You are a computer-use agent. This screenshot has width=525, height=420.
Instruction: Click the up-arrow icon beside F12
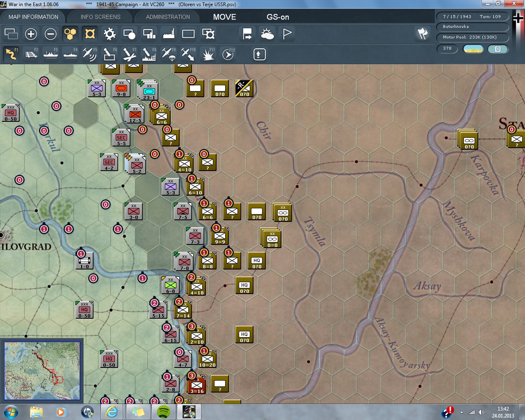click(259, 54)
